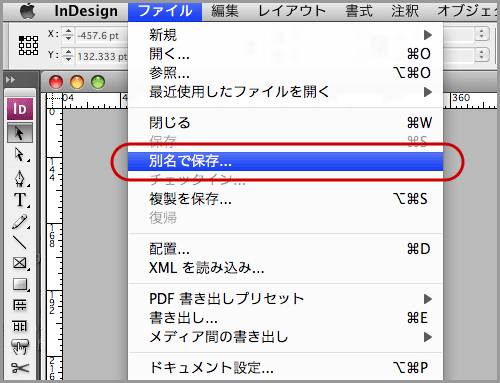Expand PDF 書き出しプリセット submenu
The width and height of the screenshot is (500, 383).
[x=286, y=299]
